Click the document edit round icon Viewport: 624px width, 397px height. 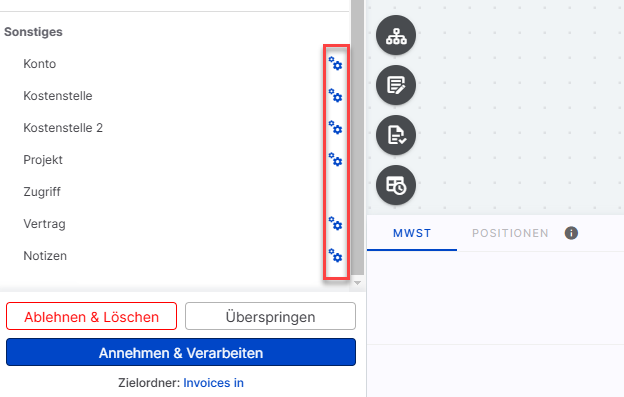pos(396,85)
